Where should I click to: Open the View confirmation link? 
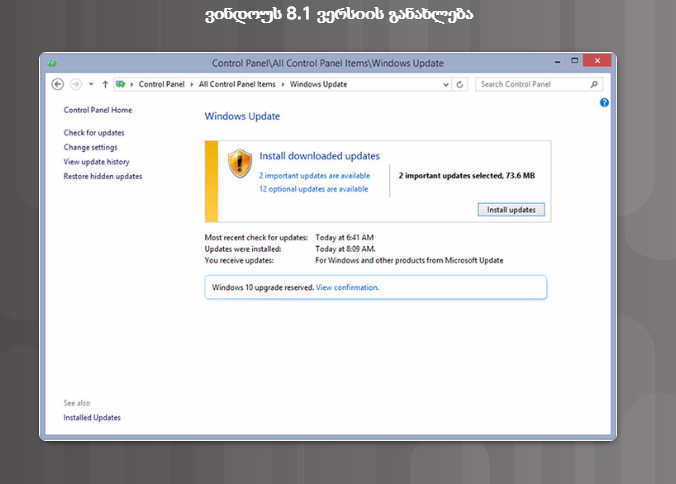(348, 287)
